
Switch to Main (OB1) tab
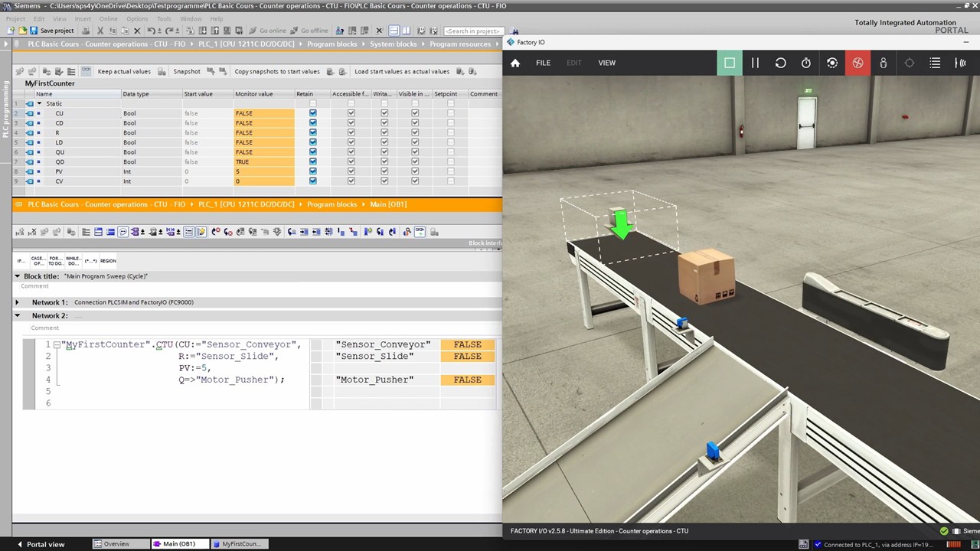(178, 544)
